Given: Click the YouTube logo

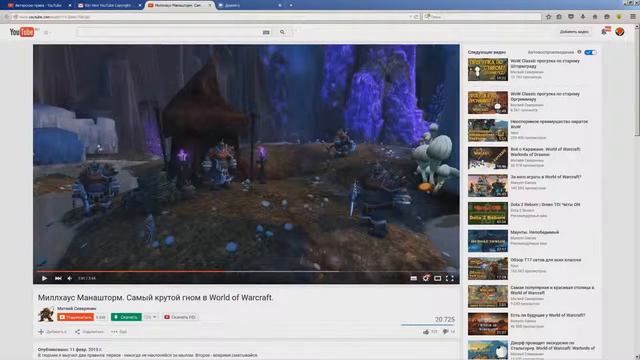Looking at the screenshot, I should [x=22, y=32].
